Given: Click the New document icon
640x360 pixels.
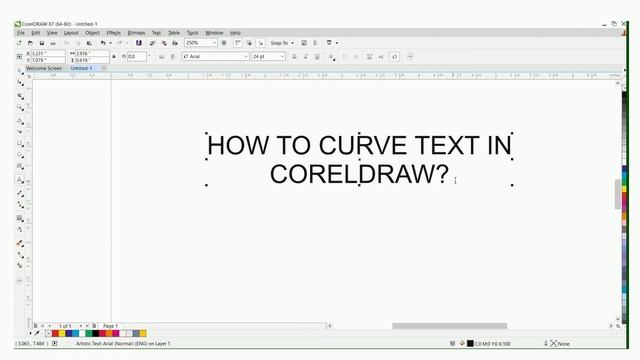Looking at the screenshot, I should (19, 43).
